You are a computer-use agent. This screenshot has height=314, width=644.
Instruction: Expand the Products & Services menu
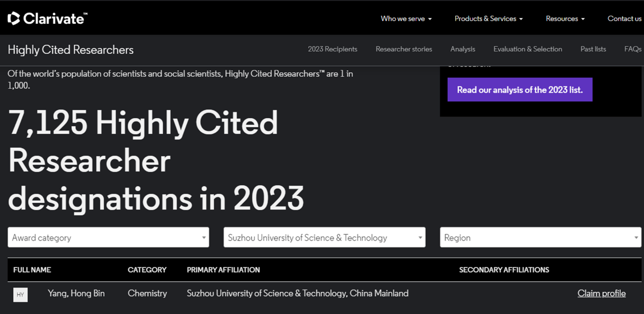488,19
